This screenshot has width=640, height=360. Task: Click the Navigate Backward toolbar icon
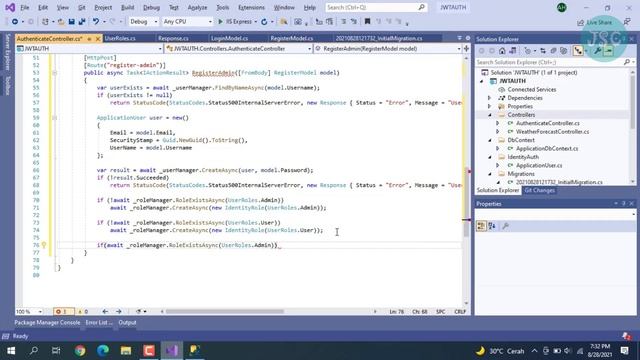pyautogui.click(x=15, y=22)
